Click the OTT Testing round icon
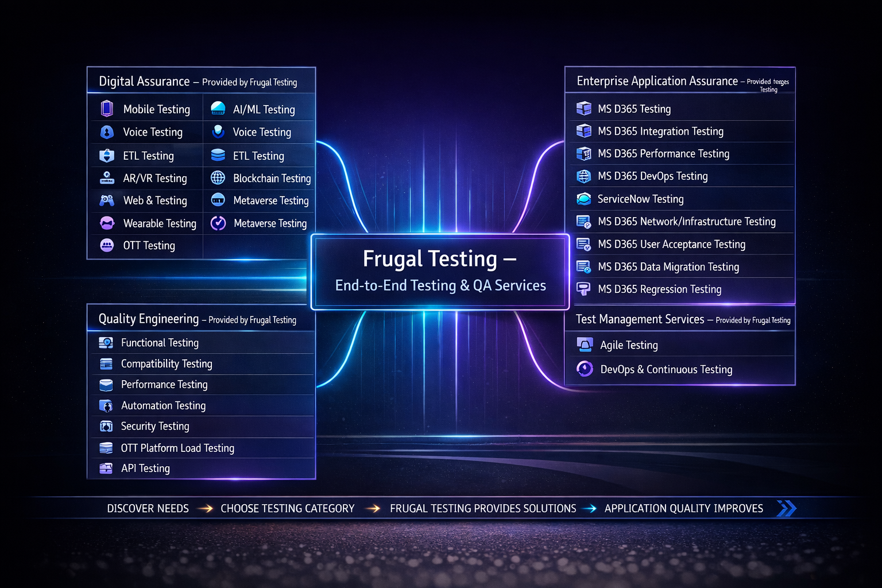 [107, 245]
